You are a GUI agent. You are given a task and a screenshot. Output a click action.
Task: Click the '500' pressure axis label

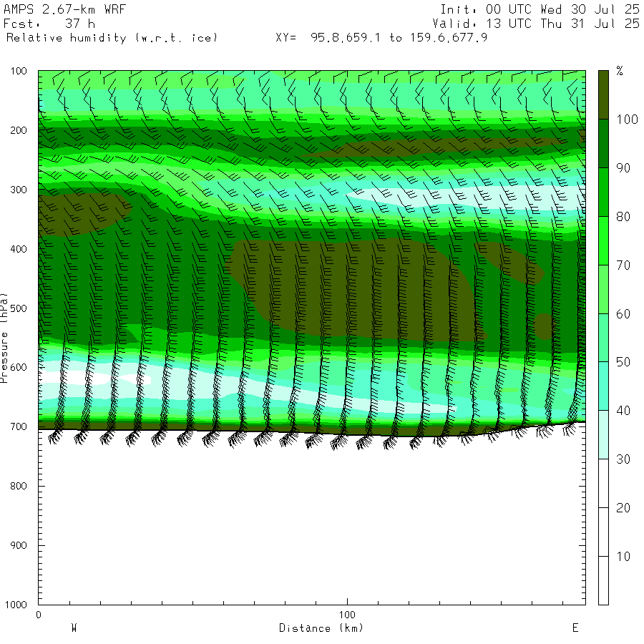coord(19,308)
